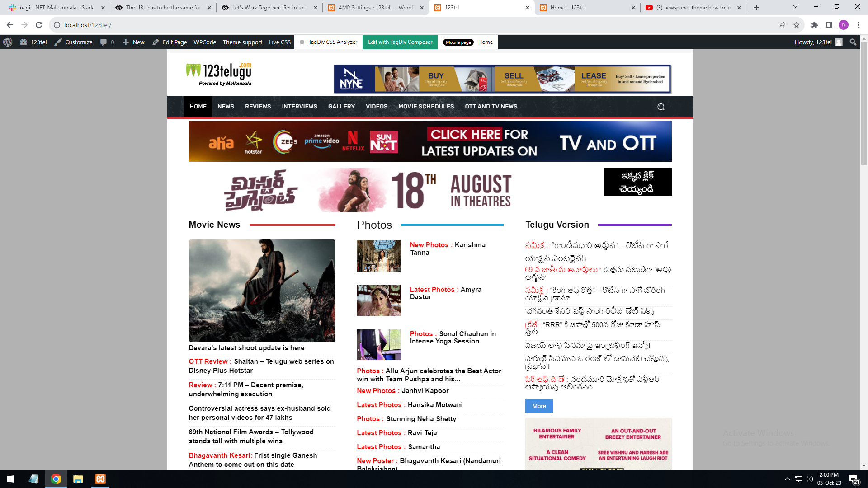Go to the REVIEWS menu item
This screenshot has height=488, width=868.
[x=258, y=107]
